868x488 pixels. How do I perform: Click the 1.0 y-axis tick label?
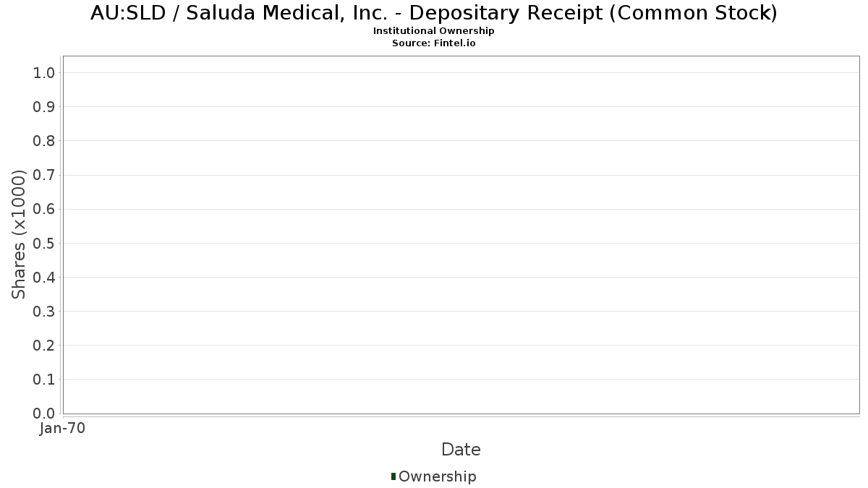[45, 72]
